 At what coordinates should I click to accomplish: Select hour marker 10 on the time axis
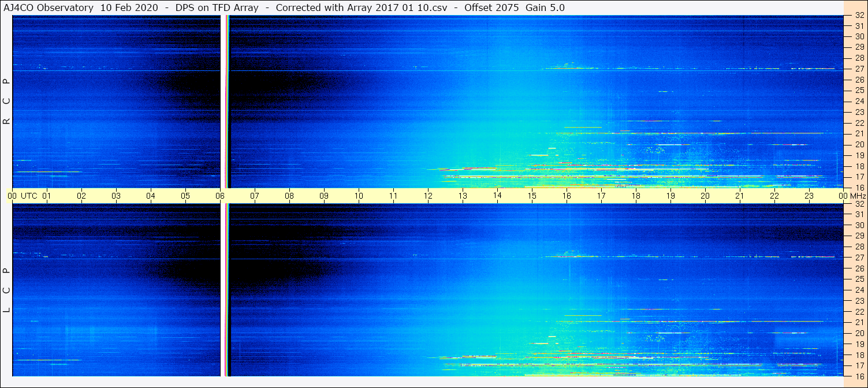pos(359,196)
